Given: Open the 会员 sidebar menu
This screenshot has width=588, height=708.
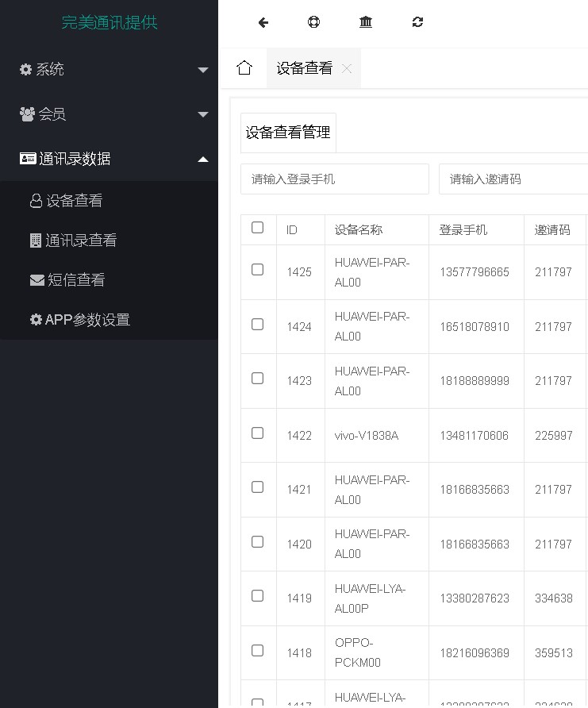Looking at the screenshot, I should pos(109,114).
